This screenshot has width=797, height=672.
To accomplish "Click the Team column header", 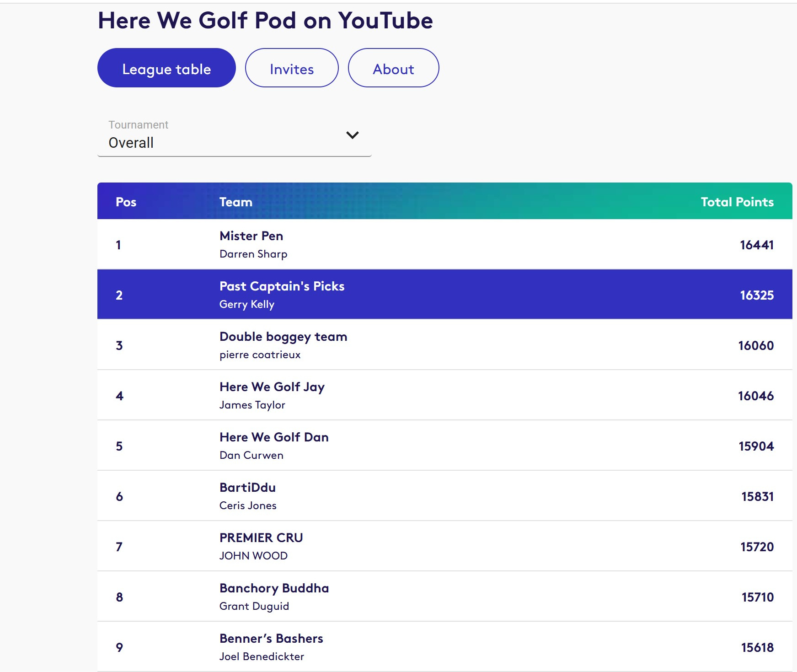I will 235,202.
